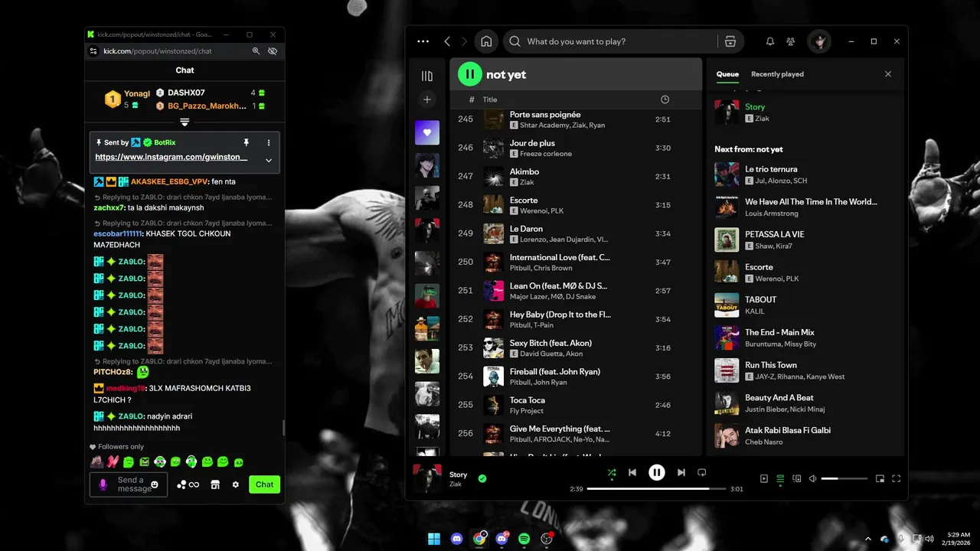The height and width of the screenshot is (551, 980).
Task: Click the saved checkmark next to Story
Action: (x=482, y=478)
